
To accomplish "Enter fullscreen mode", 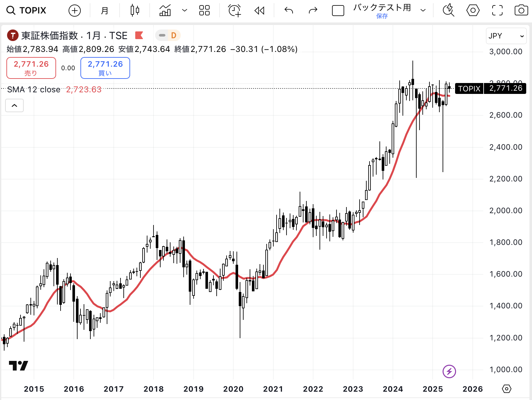I will pos(497,11).
